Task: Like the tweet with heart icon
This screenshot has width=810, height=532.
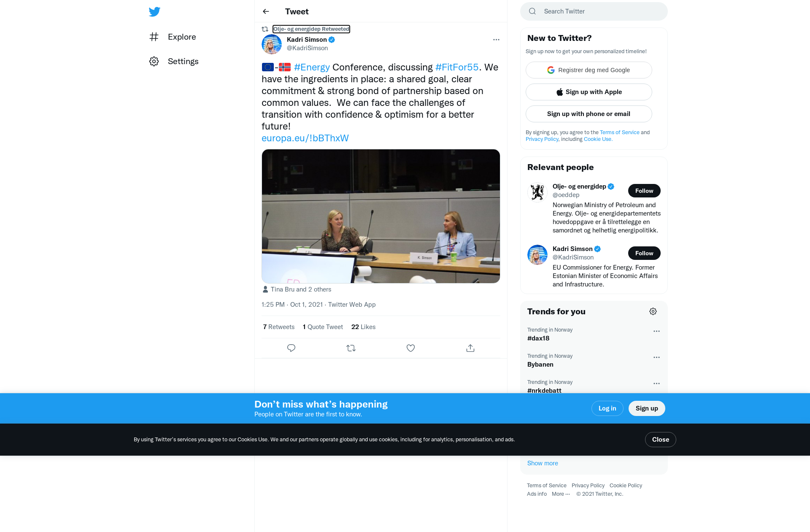Action: coord(410,348)
